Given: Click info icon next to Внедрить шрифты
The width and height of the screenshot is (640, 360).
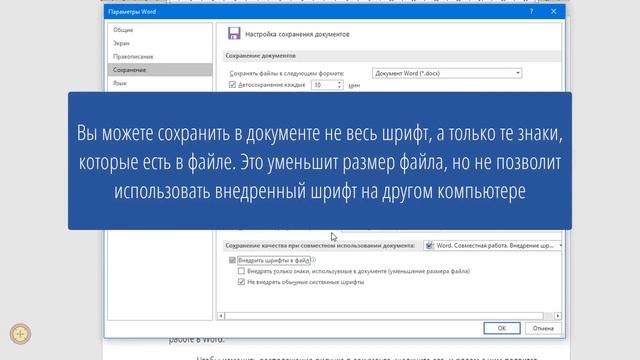Looking at the screenshot, I should click(313, 260).
